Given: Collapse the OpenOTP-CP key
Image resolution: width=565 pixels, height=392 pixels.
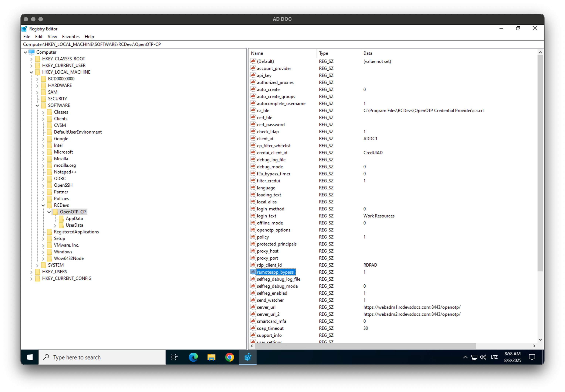Looking at the screenshot, I should click(49, 212).
